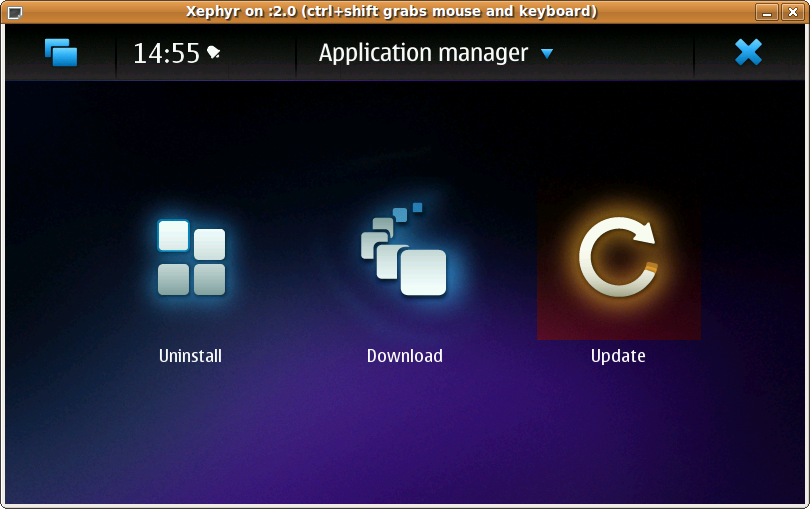Click the top-left square of Uninstall icon
This screenshot has height=509, width=810.
click(173, 236)
